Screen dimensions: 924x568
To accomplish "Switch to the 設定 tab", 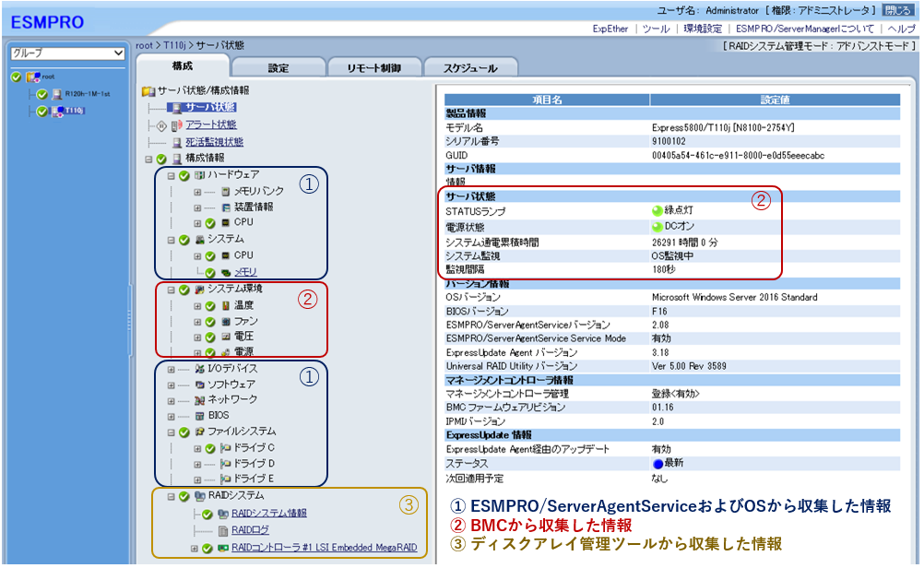I will point(278,67).
